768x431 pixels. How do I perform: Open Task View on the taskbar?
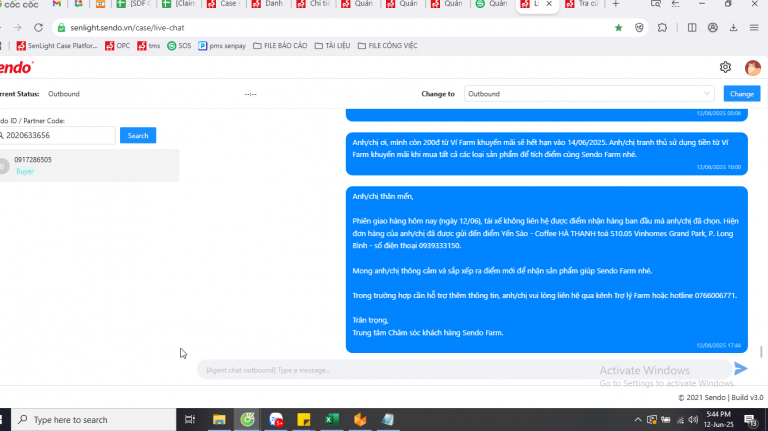[x=190, y=420]
